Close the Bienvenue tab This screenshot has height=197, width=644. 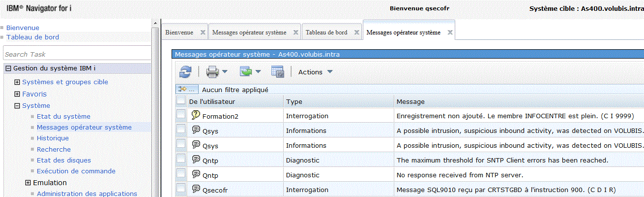pyautogui.click(x=203, y=33)
